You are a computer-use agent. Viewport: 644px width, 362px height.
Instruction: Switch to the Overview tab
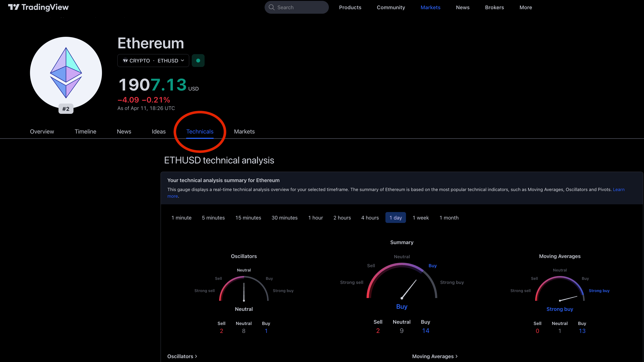[x=42, y=132]
